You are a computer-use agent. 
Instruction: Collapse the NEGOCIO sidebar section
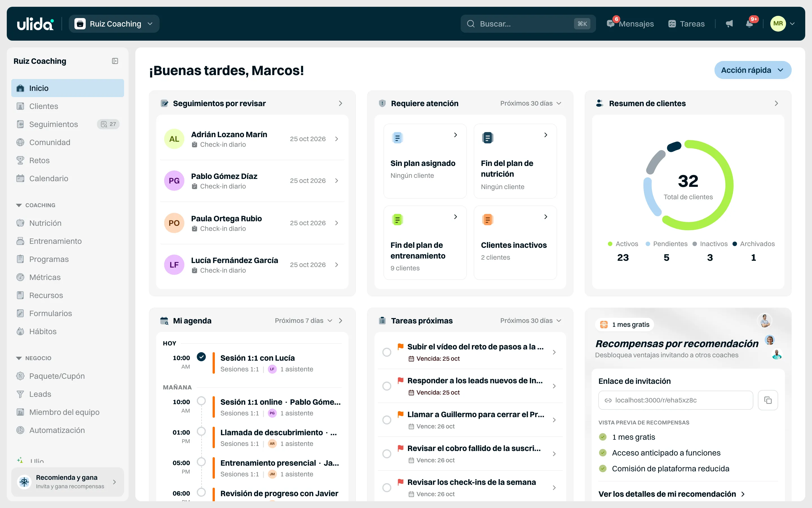[34, 358]
